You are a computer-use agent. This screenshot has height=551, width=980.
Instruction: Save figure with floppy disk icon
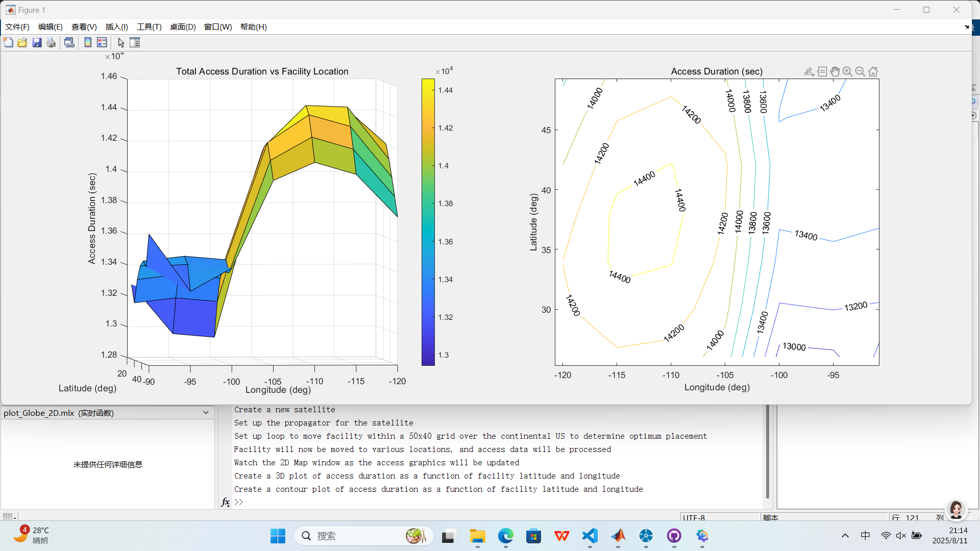[37, 42]
